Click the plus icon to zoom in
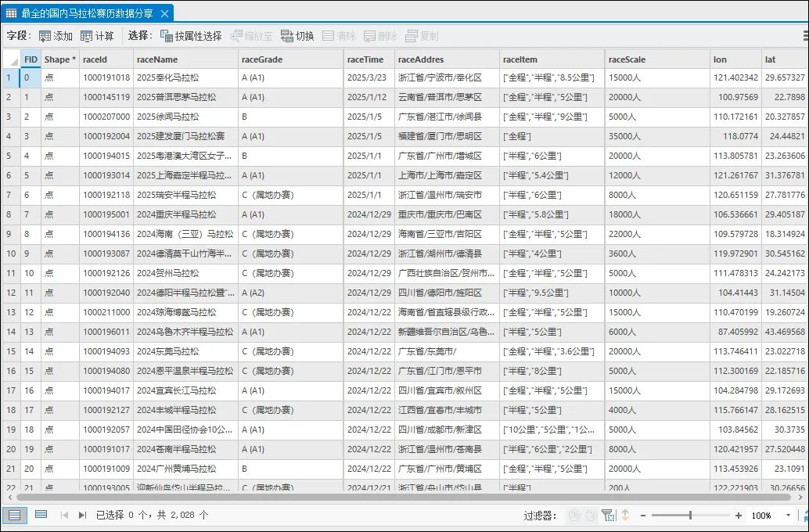This screenshot has width=809, height=532. (739, 515)
